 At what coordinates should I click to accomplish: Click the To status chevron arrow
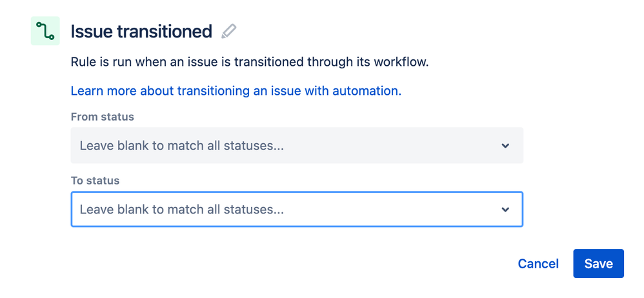pyautogui.click(x=505, y=210)
